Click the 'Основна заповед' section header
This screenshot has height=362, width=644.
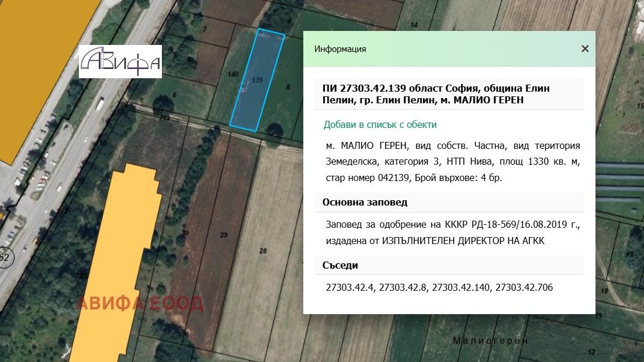click(x=449, y=203)
